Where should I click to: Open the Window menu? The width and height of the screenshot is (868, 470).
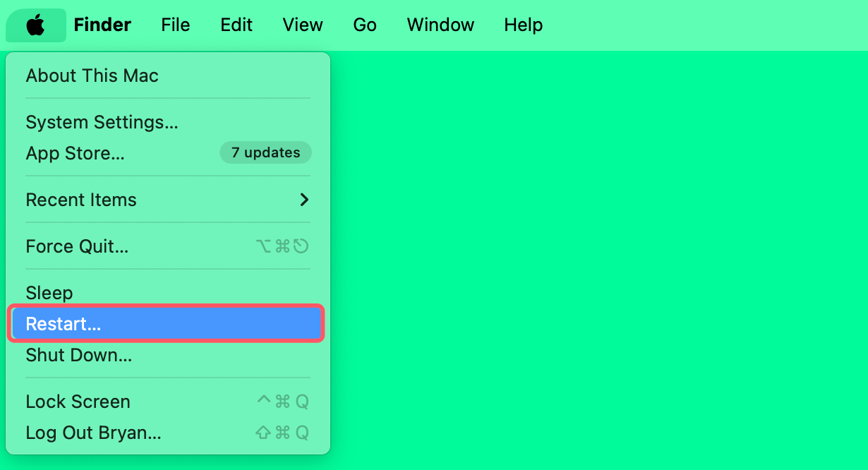tap(440, 25)
